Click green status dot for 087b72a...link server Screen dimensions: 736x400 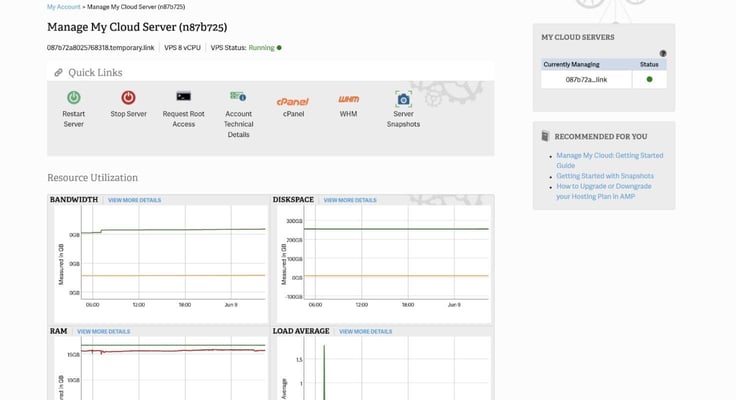pyautogui.click(x=650, y=79)
